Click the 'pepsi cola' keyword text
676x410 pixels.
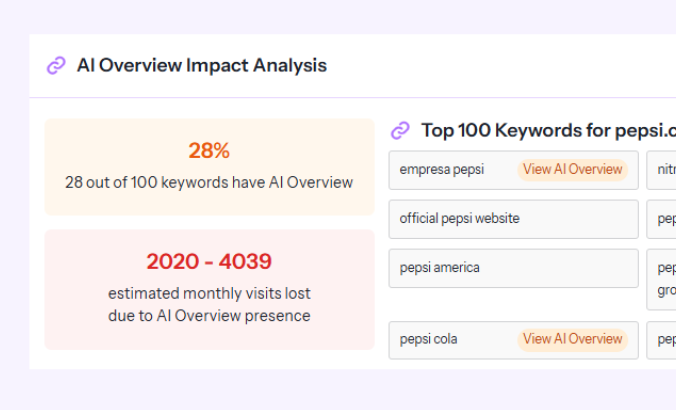click(x=428, y=339)
